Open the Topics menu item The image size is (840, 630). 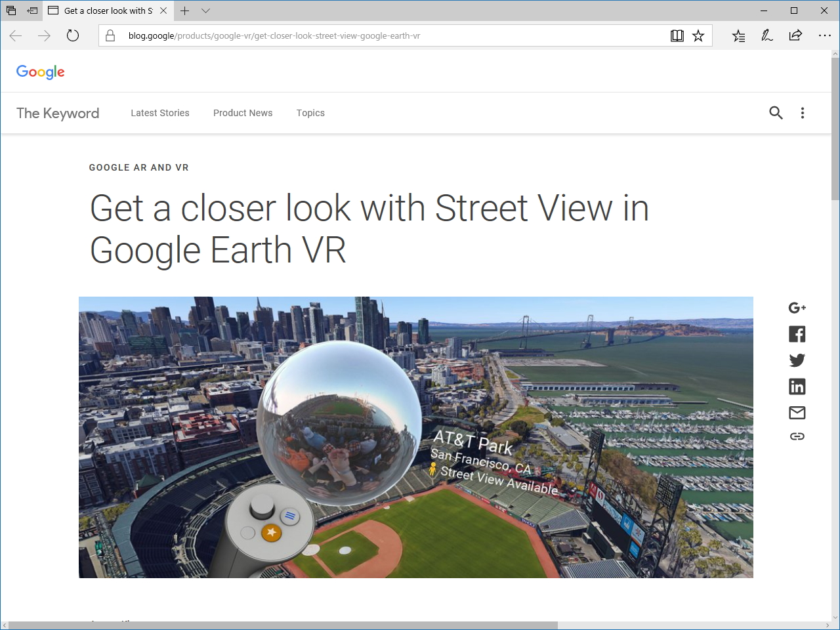(310, 113)
